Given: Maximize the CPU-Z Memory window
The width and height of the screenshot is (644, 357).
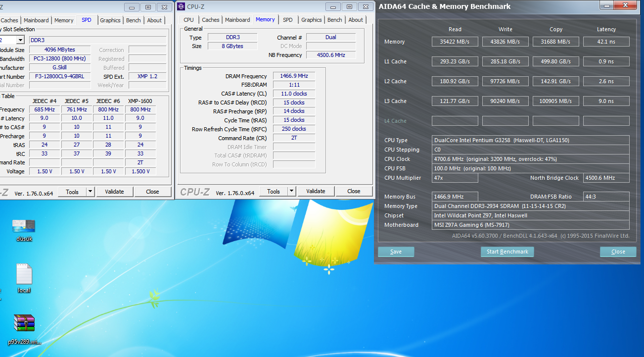Looking at the screenshot, I should point(349,7).
